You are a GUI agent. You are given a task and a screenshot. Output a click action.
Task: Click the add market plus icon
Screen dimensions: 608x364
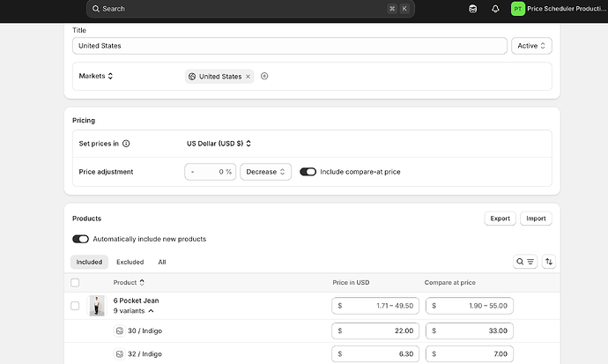point(264,77)
